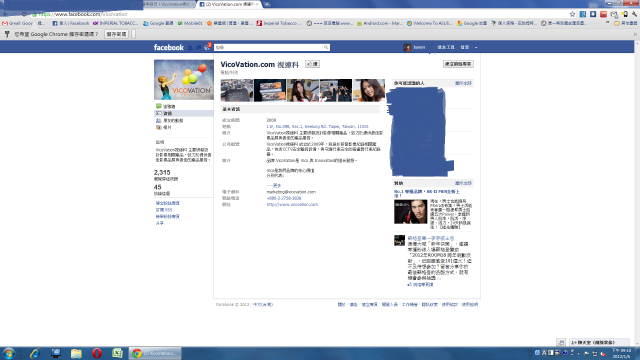Click inside the Facebook search box
The height and width of the screenshot is (360, 640).
pyautogui.click(x=269, y=47)
